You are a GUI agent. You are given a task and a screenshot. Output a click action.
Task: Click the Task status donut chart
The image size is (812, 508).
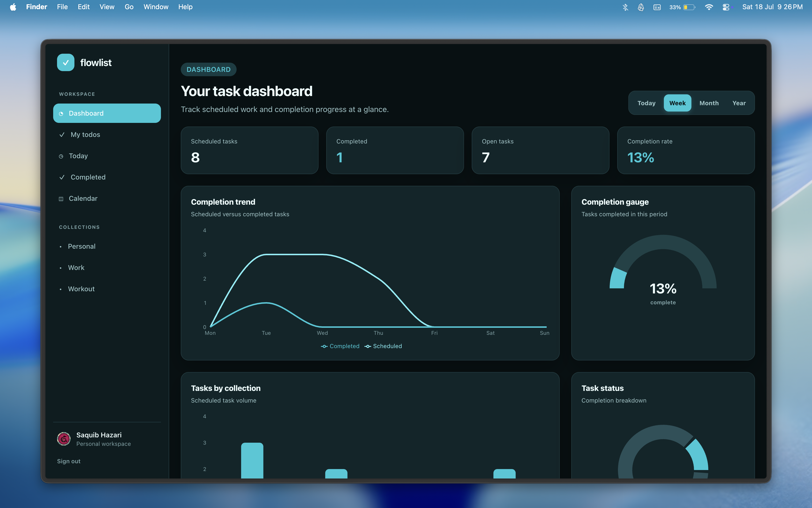(663, 452)
